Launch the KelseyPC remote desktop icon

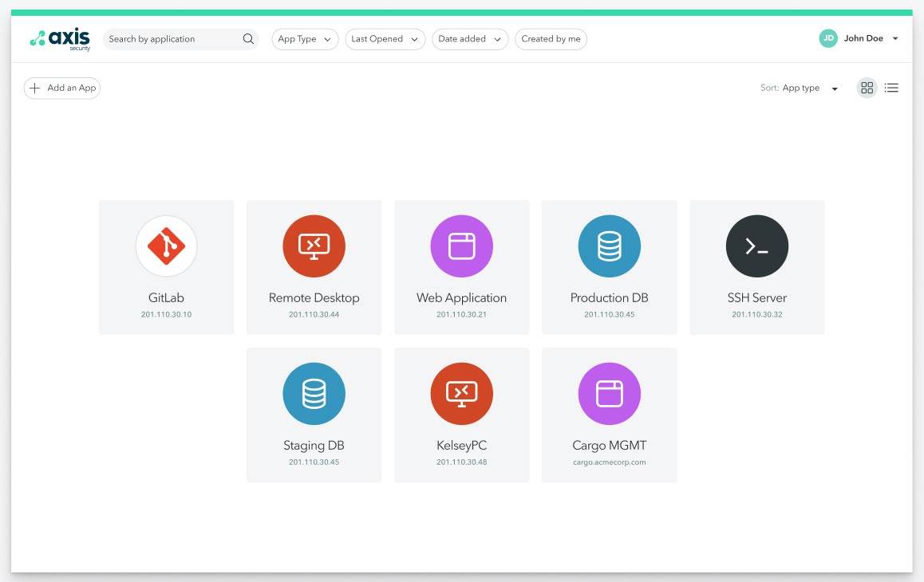pyautogui.click(x=461, y=394)
